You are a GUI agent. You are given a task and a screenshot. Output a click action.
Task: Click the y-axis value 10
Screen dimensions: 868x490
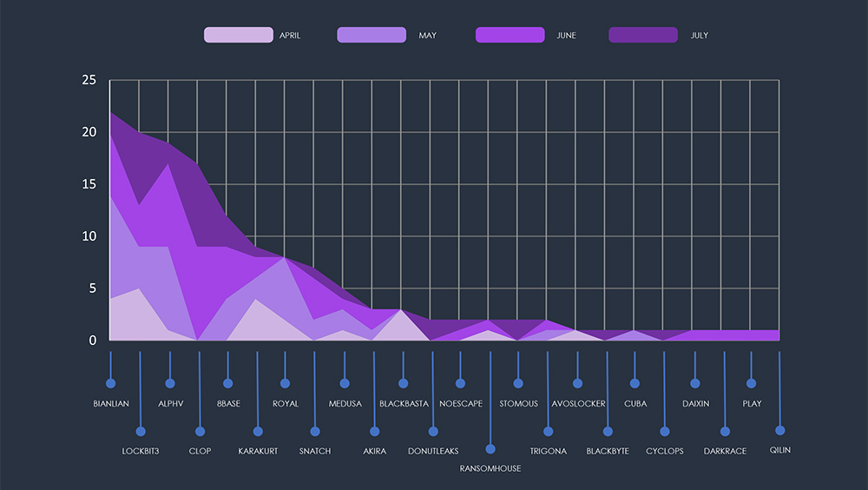[89, 236]
